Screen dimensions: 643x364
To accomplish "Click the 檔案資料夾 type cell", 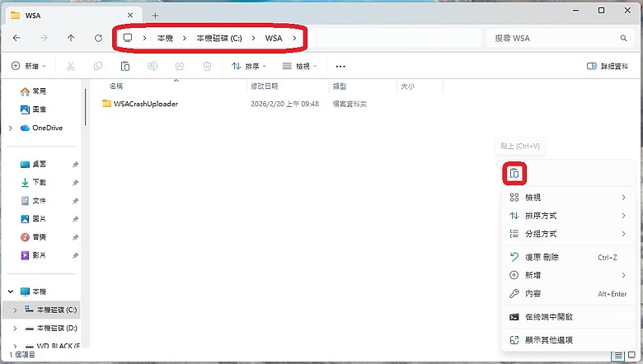I will click(x=350, y=104).
